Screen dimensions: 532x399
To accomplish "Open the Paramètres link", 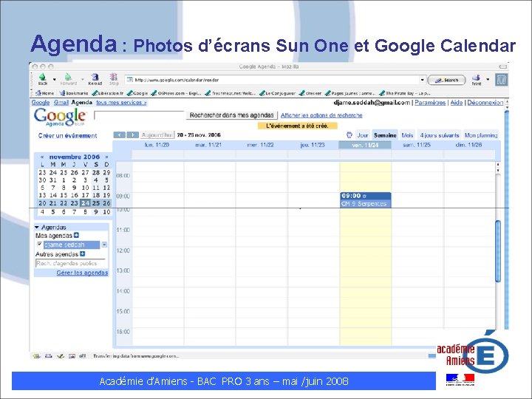I will [430, 103].
